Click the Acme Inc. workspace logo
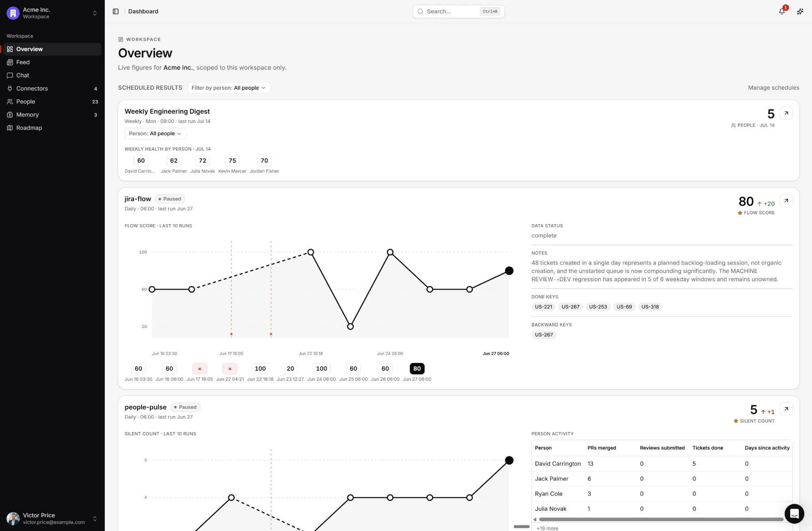 [x=13, y=13]
